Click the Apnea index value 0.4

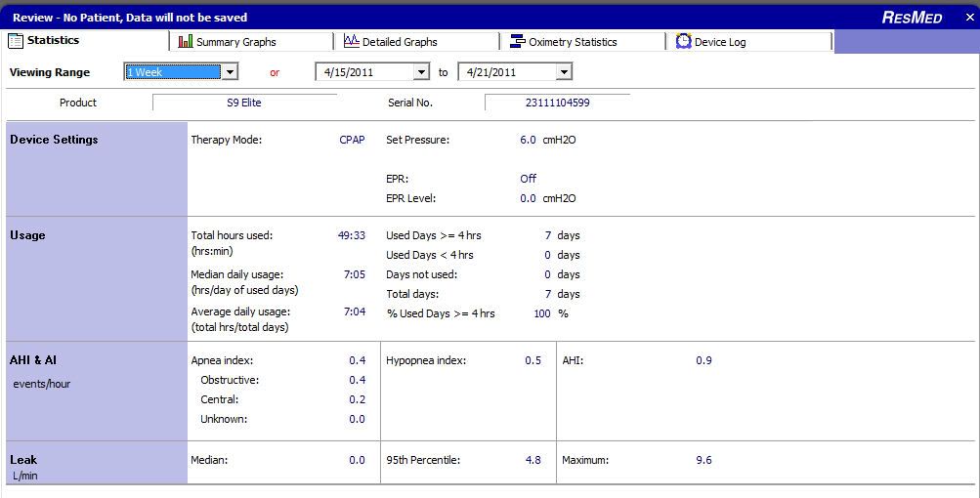(358, 360)
